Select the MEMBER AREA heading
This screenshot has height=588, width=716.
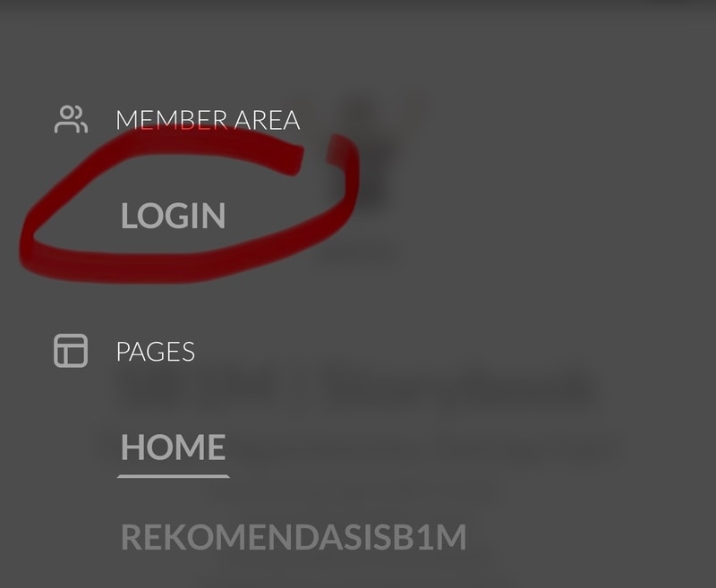[x=208, y=120]
